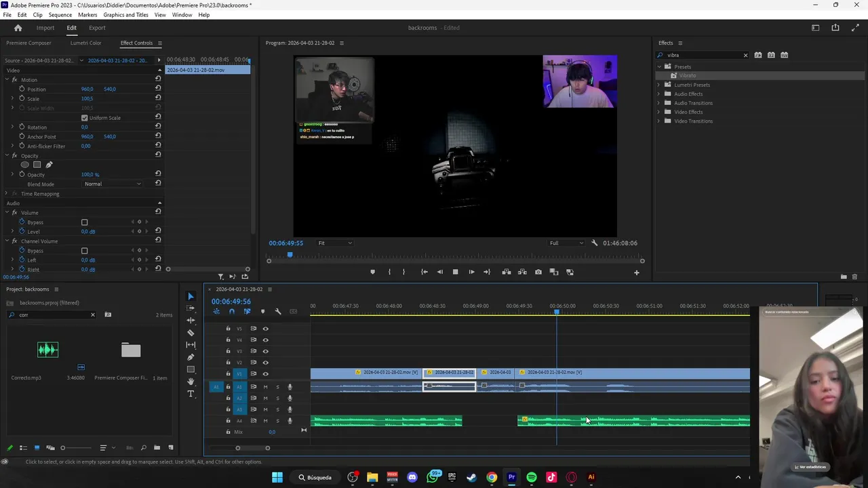
Task: Switch to Lumetri Color tab
Action: point(85,43)
